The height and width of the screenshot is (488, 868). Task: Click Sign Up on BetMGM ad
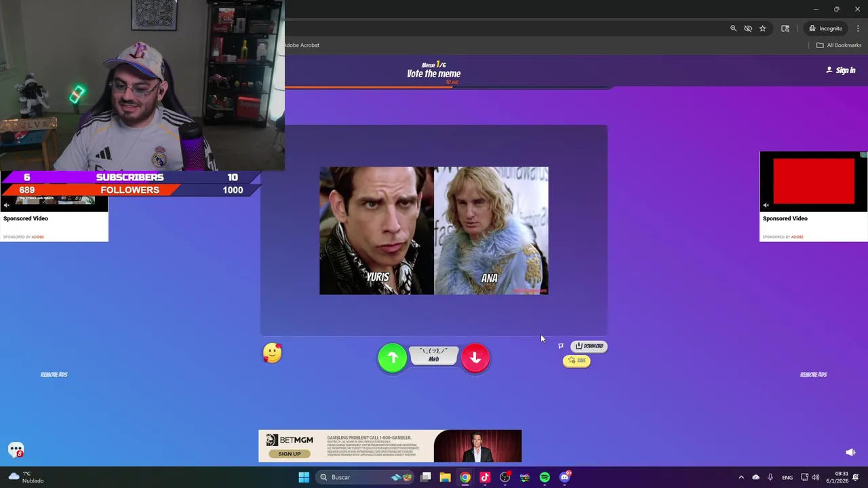pyautogui.click(x=290, y=453)
